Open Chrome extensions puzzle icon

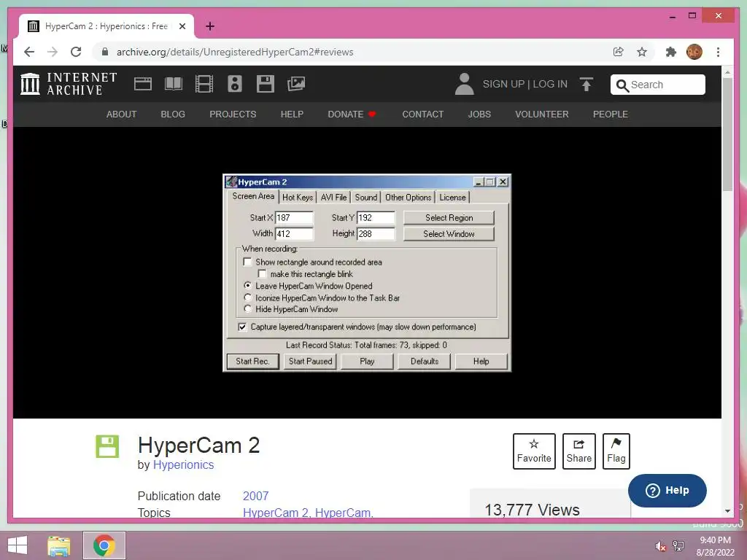(671, 52)
